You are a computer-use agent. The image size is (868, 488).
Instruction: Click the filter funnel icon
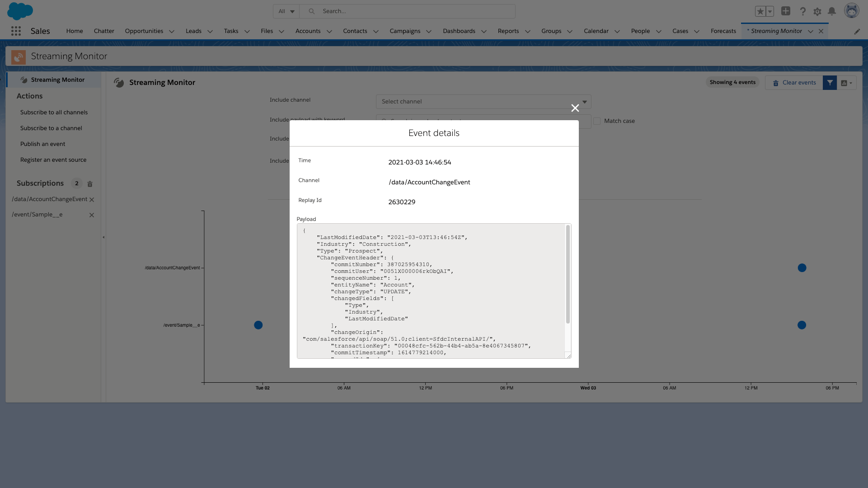click(x=830, y=83)
